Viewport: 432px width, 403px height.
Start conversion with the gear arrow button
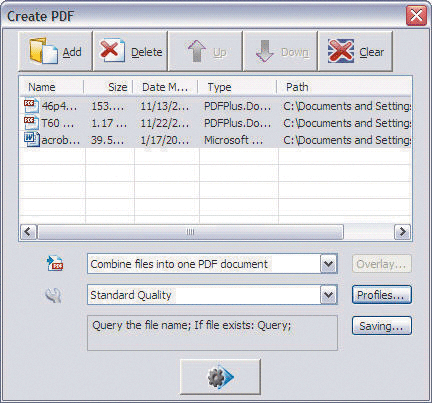tap(220, 377)
